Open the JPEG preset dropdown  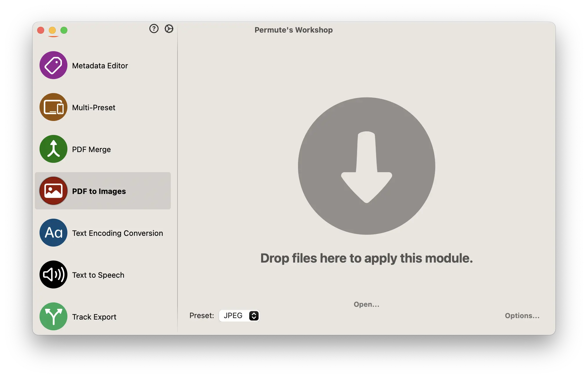click(239, 315)
